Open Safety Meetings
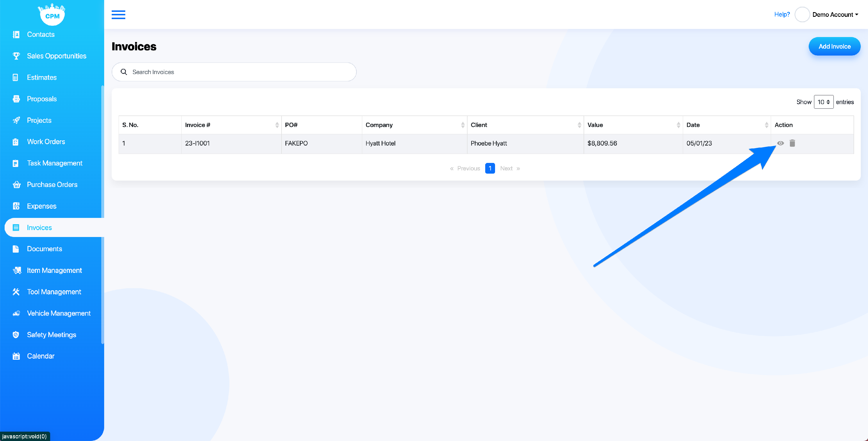 51,335
